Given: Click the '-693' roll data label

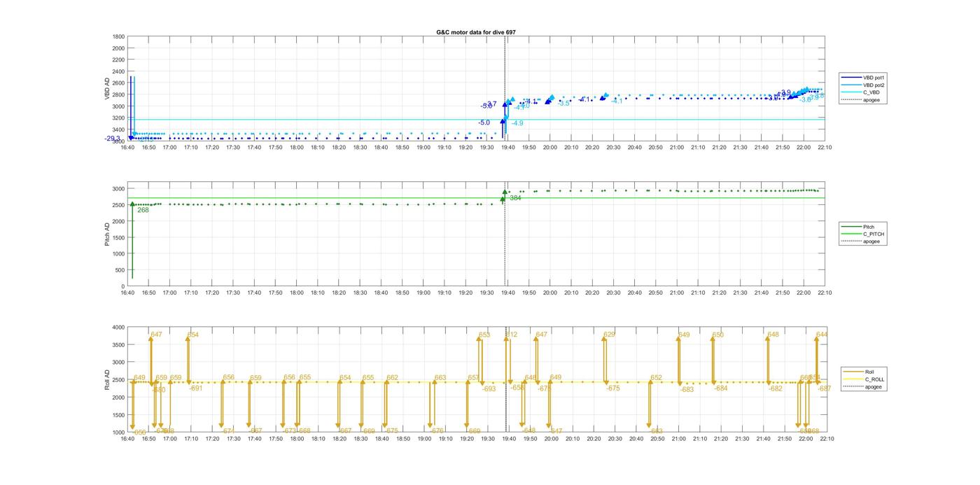Looking at the screenshot, I should [x=489, y=389].
